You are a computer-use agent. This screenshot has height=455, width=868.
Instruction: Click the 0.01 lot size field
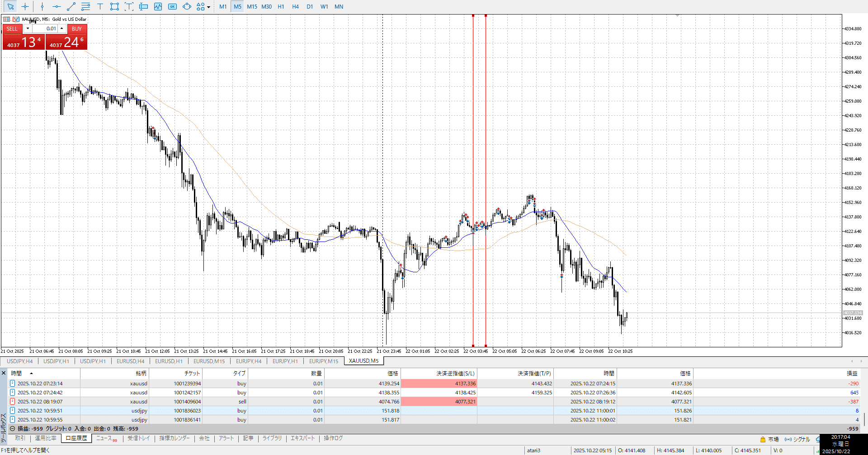(x=45, y=28)
